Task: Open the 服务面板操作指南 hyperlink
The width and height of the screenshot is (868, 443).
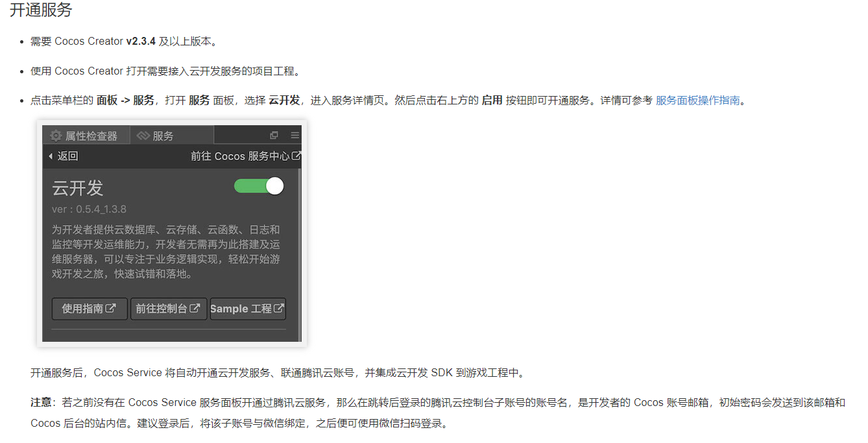Action: coord(698,101)
